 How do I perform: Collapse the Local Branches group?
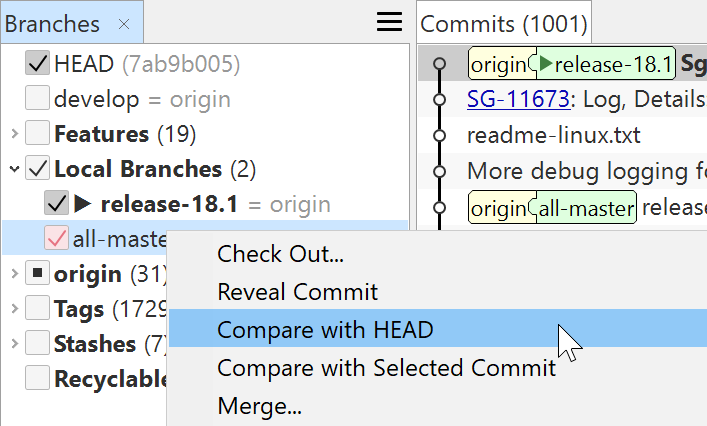(x=13, y=169)
